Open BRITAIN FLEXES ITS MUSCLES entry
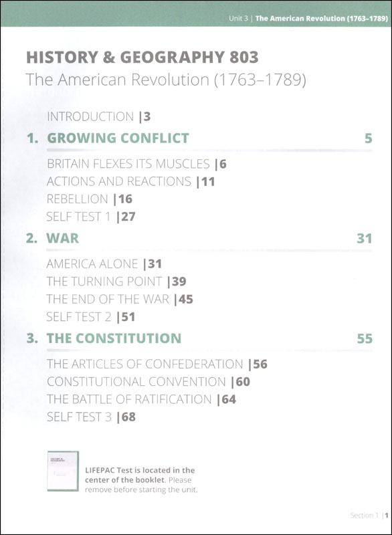The width and height of the screenshot is (392, 535). pyautogui.click(x=137, y=164)
